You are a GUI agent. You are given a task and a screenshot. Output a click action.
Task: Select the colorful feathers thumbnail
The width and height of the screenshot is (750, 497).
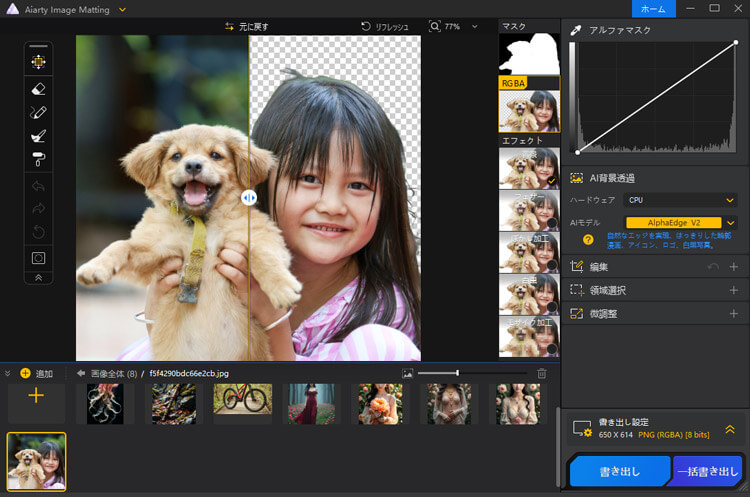pos(174,404)
